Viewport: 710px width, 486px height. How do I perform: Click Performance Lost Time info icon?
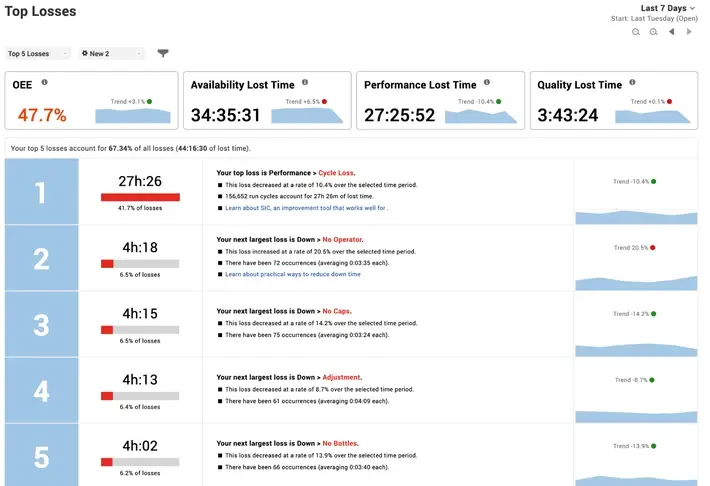point(487,82)
